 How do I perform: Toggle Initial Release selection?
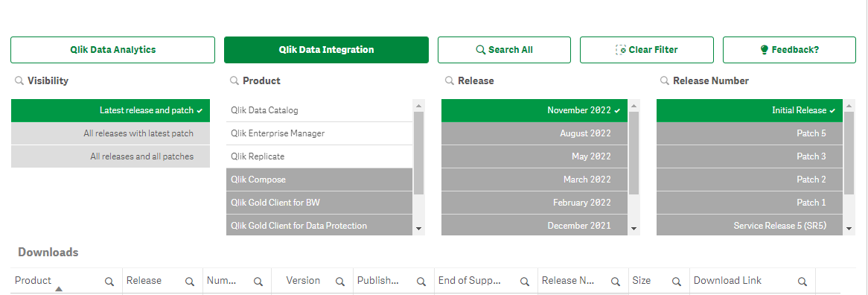[x=750, y=110]
